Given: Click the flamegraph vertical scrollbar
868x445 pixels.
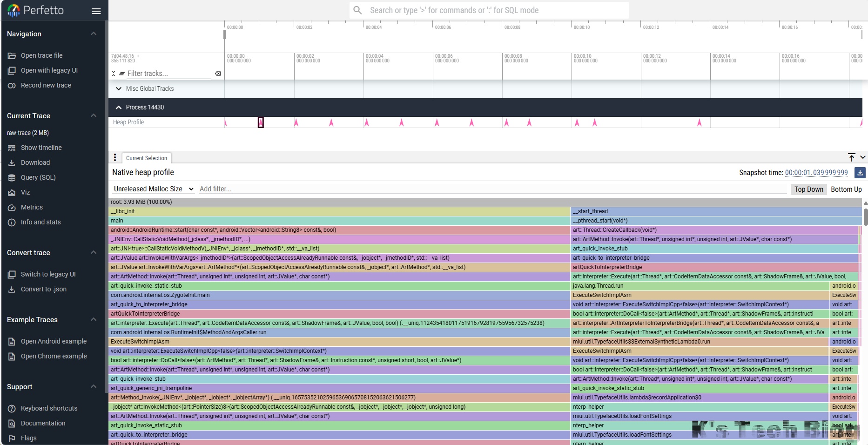Looking at the screenshot, I should tap(865, 217).
